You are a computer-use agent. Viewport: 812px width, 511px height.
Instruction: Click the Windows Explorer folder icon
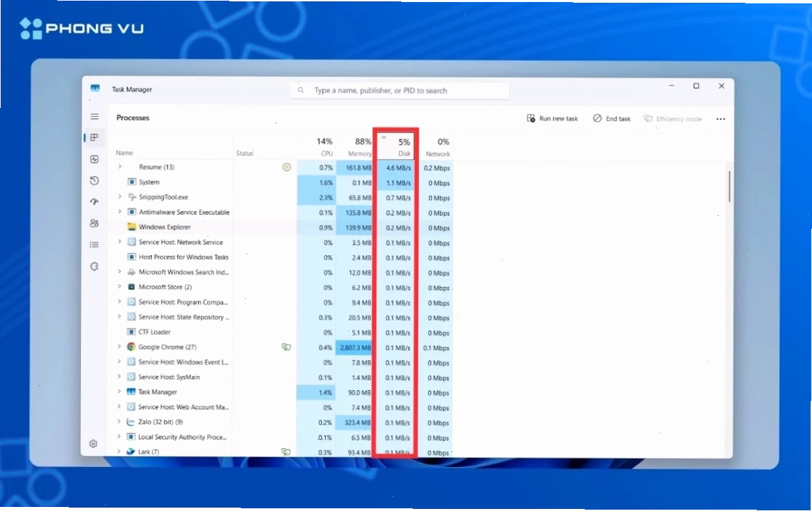click(132, 227)
